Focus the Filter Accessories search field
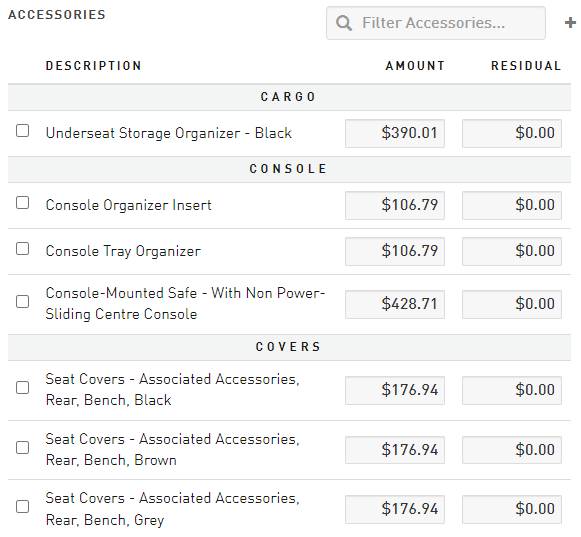Image resolution: width=581 pixels, height=537 pixels. [x=436, y=23]
